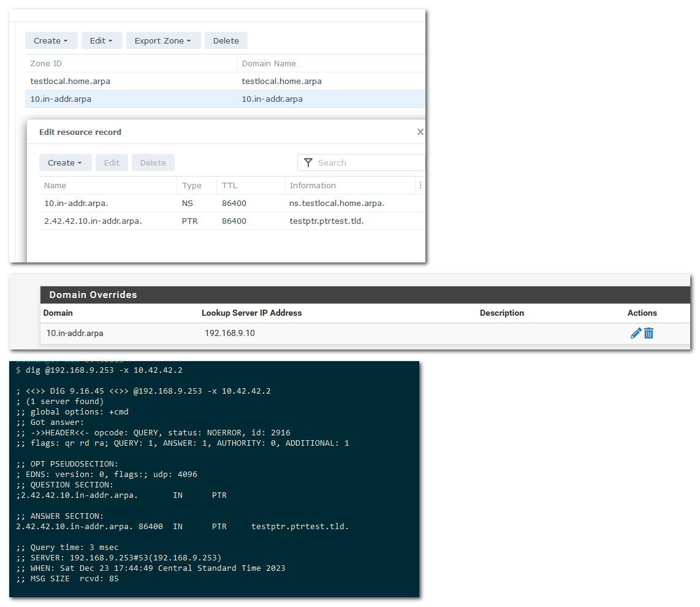Click the Query time line in terminal

click(67, 547)
